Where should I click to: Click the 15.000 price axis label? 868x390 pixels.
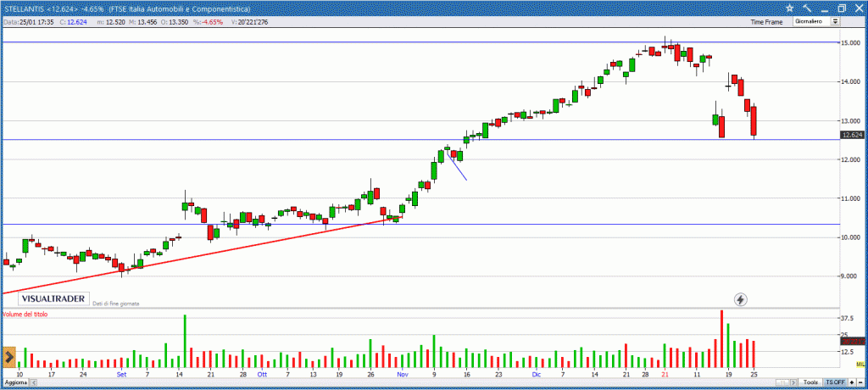[x=850, y=42]
